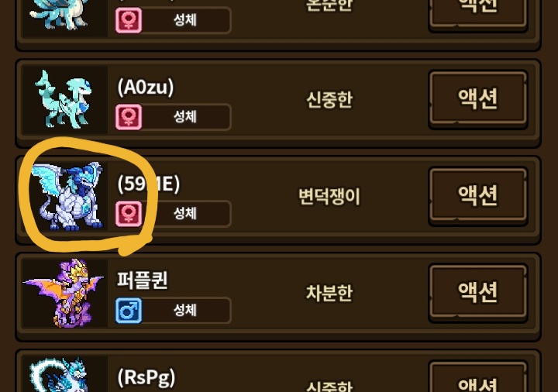Click the blue male gender icon under 퍼플퀸
This screenshot has width=558, height=392.
click(x=129, y=310)
